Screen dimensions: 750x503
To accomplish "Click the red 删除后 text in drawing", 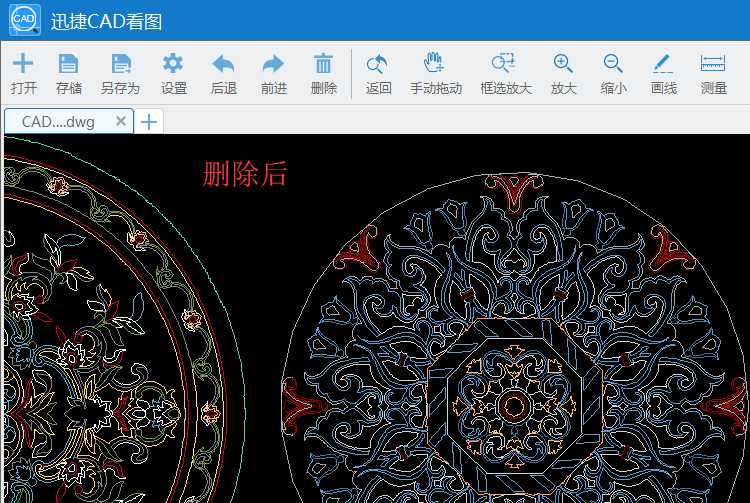I will click(244, 174).
